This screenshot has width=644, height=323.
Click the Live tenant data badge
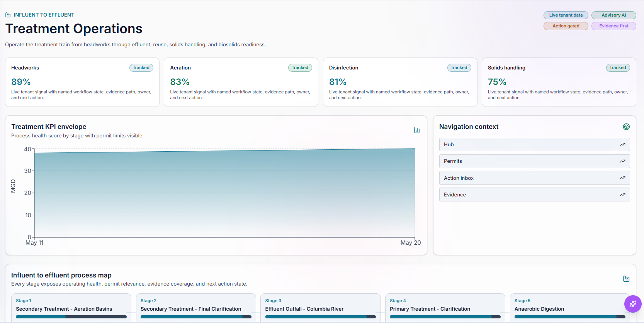[x=566, y=15]
